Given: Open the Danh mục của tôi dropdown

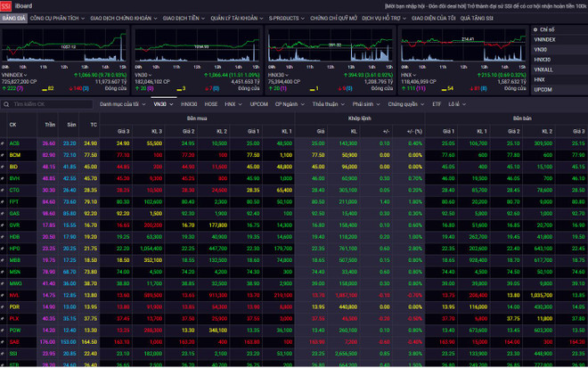Looking at the screenshot, I should pyautogui.click(x=121, y=104).
